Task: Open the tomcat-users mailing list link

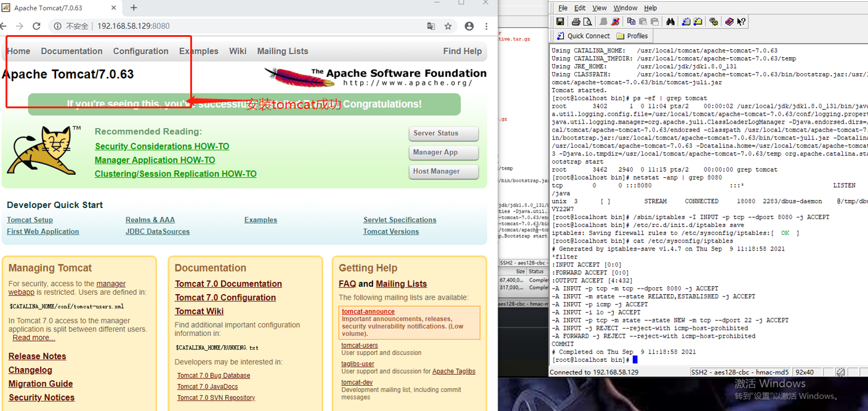Action: [x=360, y=345]
